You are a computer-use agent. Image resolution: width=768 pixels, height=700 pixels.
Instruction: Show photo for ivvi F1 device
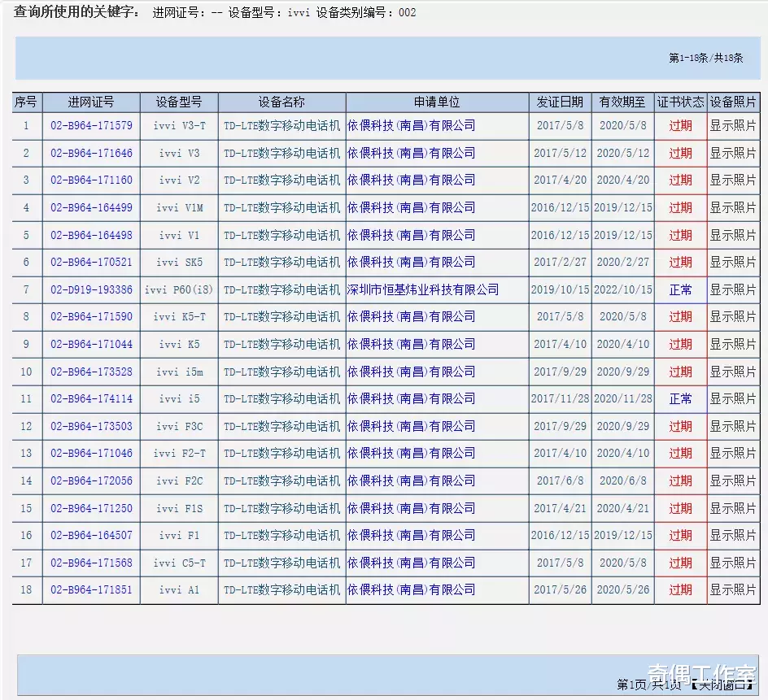click(x=733, y=535)
